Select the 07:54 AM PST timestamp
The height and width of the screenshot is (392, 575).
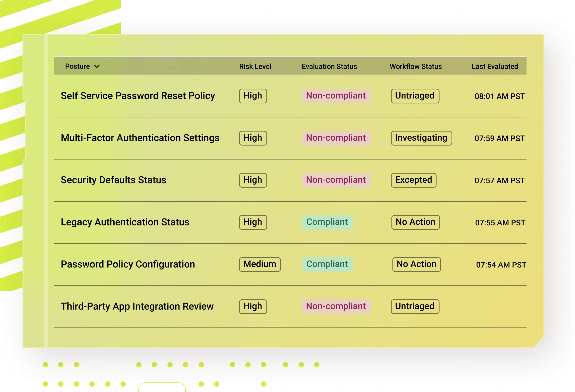501,265
